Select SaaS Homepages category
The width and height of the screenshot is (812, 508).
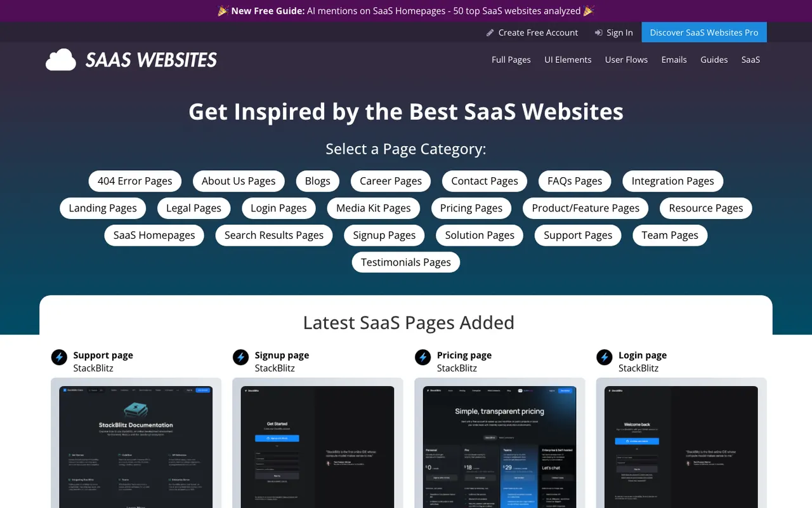pos(154,236)
